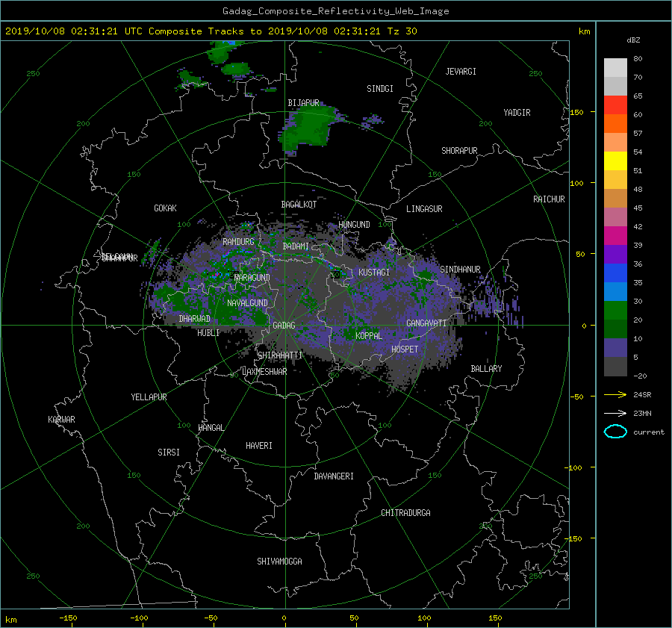Click the HUNGUND city label
Screen dimensions: 672x628
[354, 225]
